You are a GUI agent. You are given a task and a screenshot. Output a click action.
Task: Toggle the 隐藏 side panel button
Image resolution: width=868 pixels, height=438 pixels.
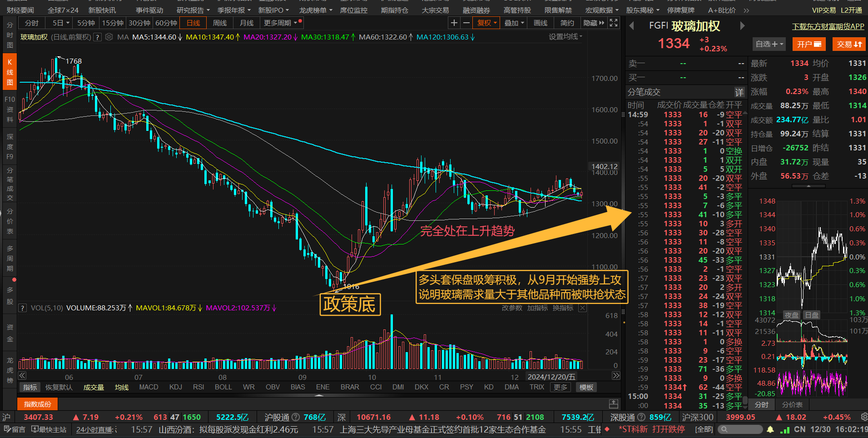(x=594, y=23)
